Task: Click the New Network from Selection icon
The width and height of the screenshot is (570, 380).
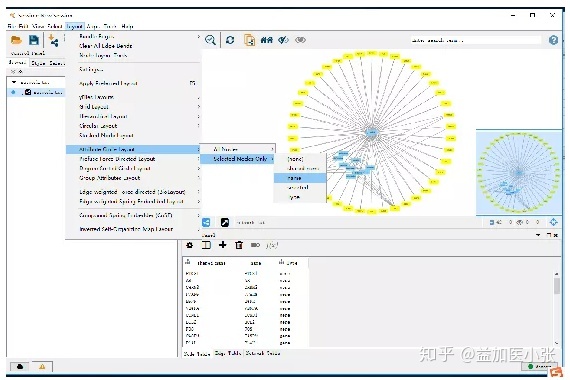Action: (x=249, y=40)
